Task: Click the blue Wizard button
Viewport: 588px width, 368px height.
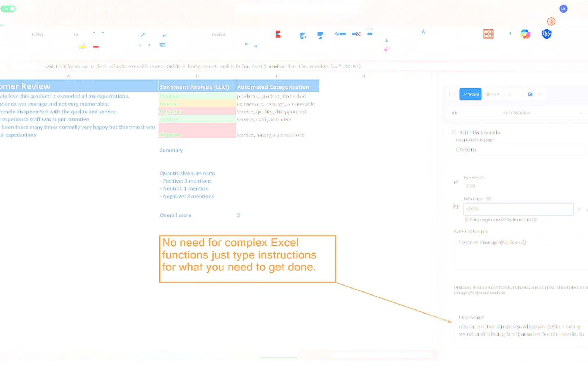Action: click(470, 95)
